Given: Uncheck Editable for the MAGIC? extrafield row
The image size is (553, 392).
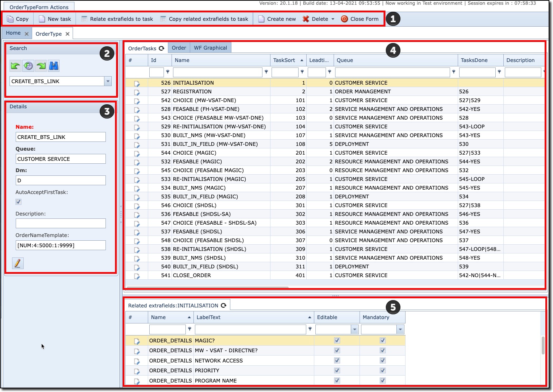Looking at the screenshot, I should 337,340.
